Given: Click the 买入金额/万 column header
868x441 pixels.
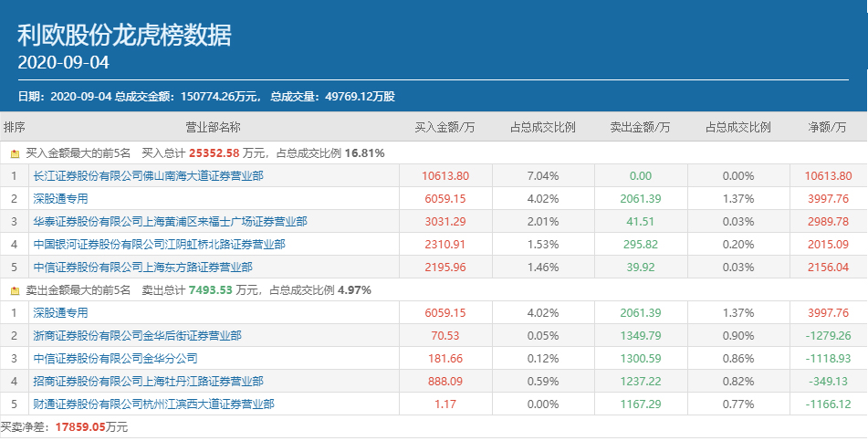Looking at the screenshot, I should [x=445, y=127].
